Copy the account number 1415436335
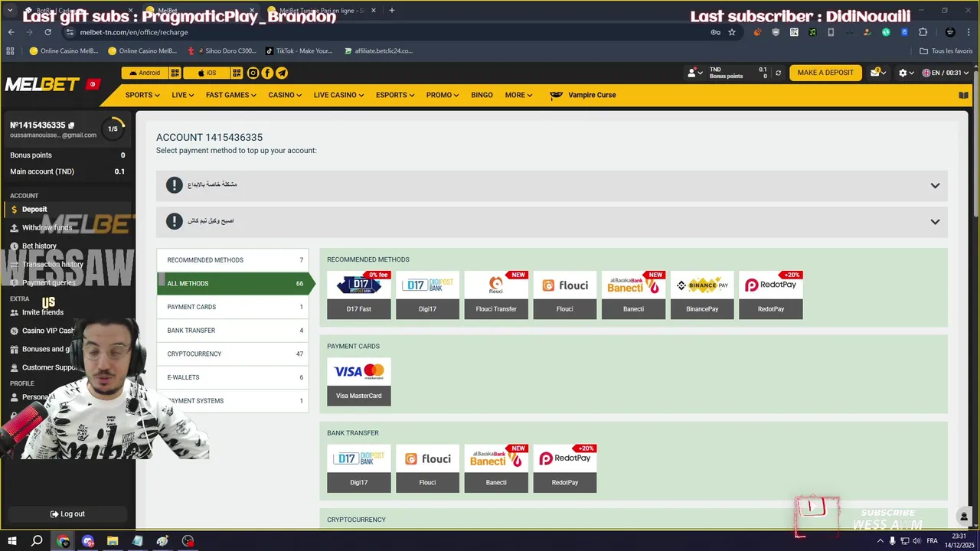The width and height of the screenshot is (980, 551). (x=71, y=126)
